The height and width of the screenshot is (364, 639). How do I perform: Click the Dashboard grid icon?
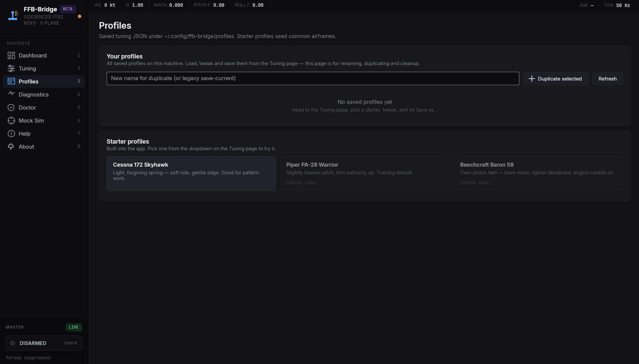pyautogui.click(x=11, y=55)
